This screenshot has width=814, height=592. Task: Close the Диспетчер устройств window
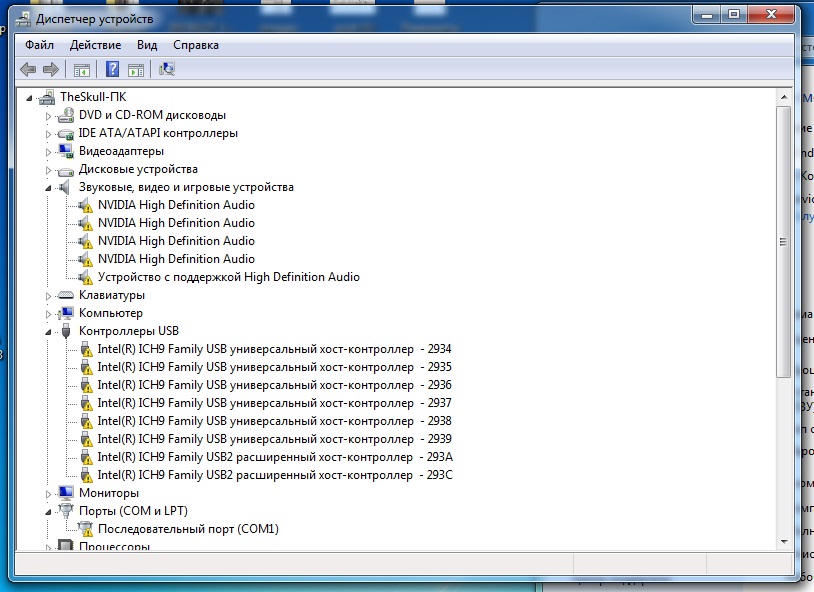tap(771, 16)
